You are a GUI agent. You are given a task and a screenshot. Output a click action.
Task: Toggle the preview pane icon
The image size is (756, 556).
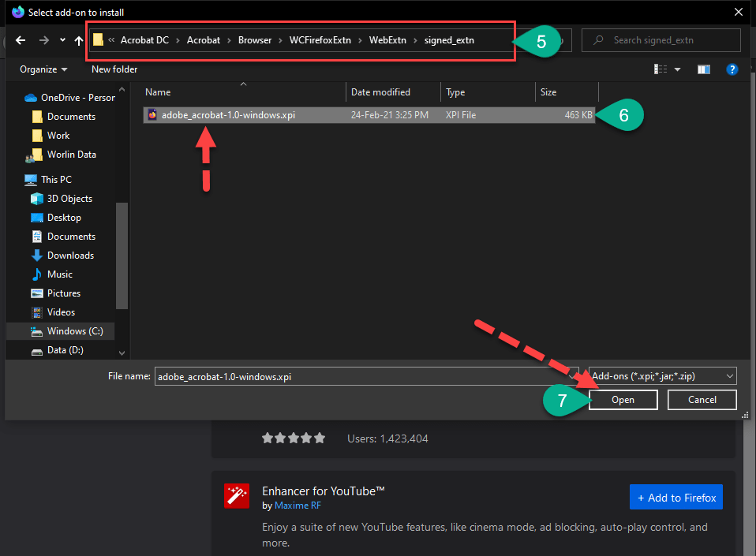pos(704,69)
